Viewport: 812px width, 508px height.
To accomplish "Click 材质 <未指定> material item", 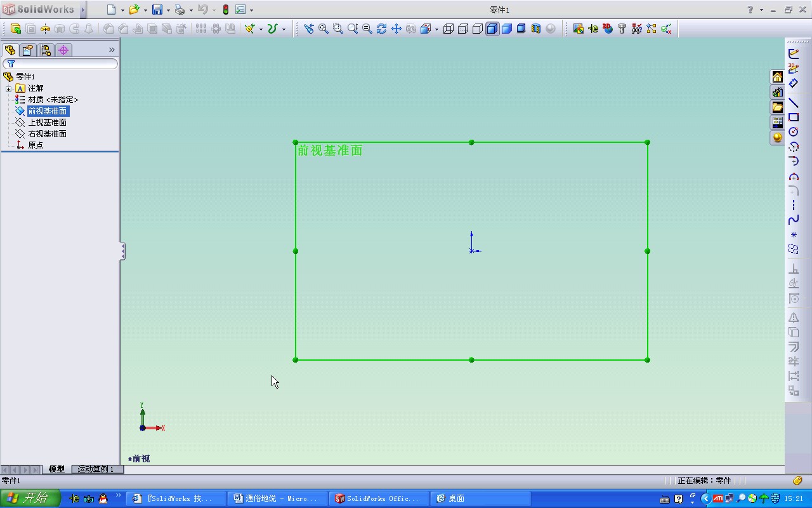I will coord(53,100).
